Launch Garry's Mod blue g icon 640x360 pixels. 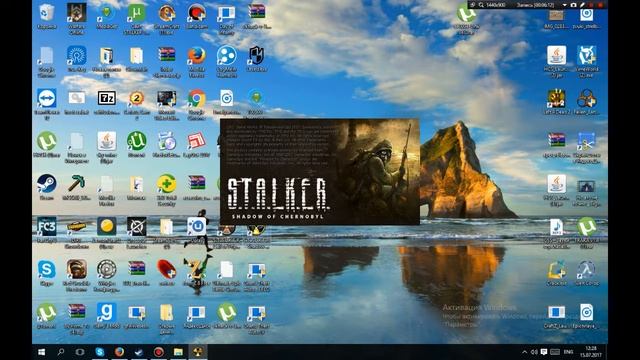pyautogui.click(x=107, y=312)
